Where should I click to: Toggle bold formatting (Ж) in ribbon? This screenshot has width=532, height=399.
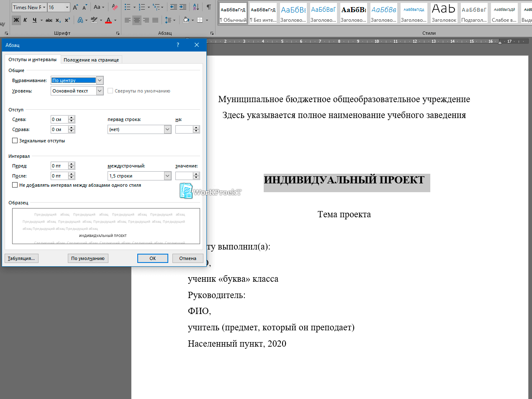coord(16,20)
